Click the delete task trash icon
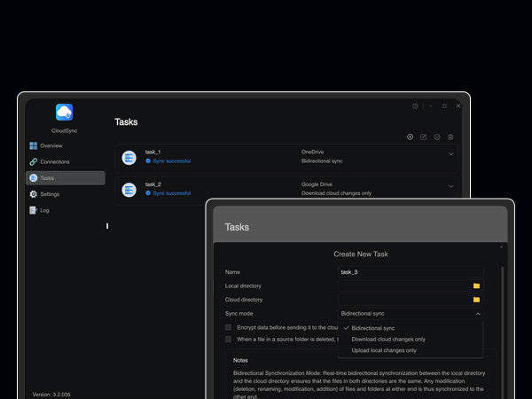Screen dimensions: 532x399 (450, 137)
